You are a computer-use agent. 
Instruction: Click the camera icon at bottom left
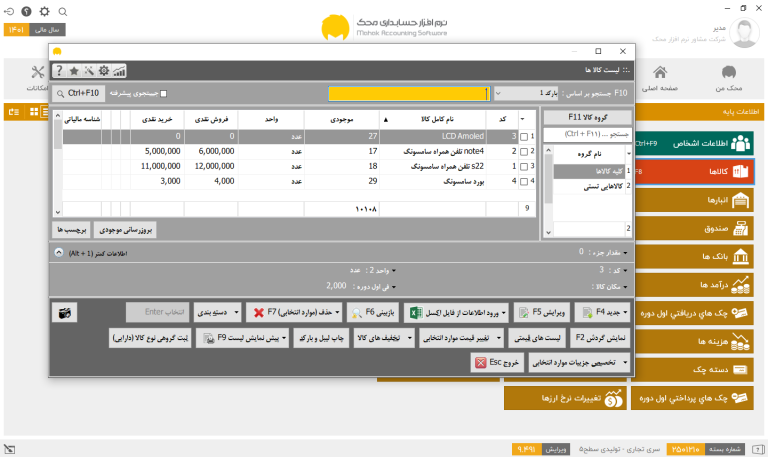point(65,313)
